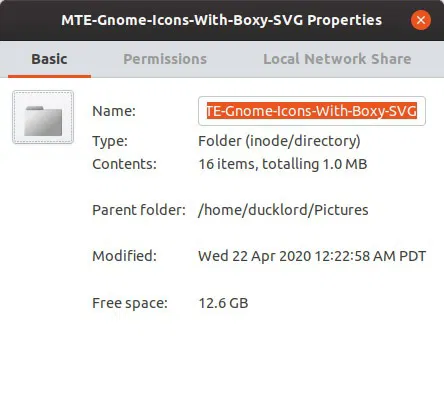444x416 pixels.
Task: Click the "Type:" label
Action: coord(110,141)
